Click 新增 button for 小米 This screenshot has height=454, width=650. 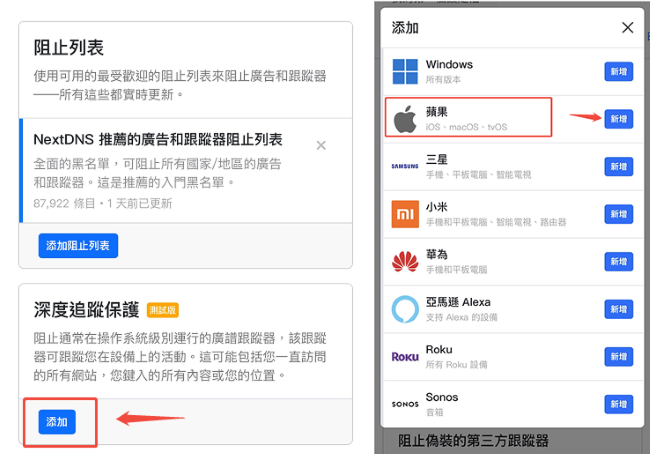point(618,214)
